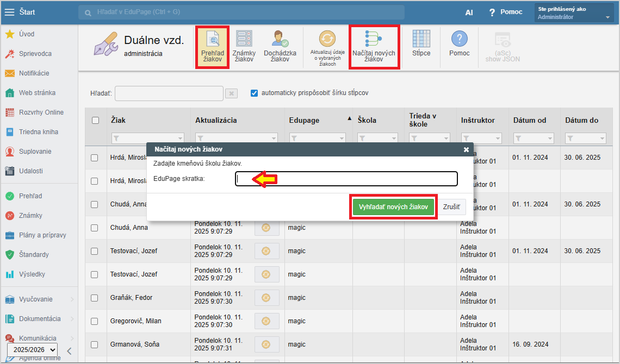Viewport: 620px width, 364px height.
Task: Expand the Administrátor account dropdown
Action: pyautogui.click(x=608, y=17)
